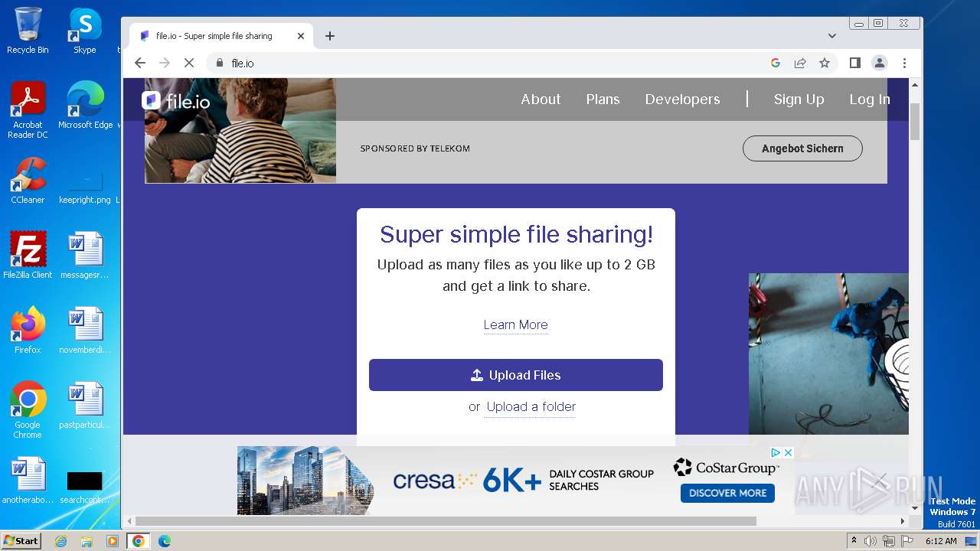This screenshot has width=980, height=551.
Task: Click the Upload Files button
Action: click(516, 375)
